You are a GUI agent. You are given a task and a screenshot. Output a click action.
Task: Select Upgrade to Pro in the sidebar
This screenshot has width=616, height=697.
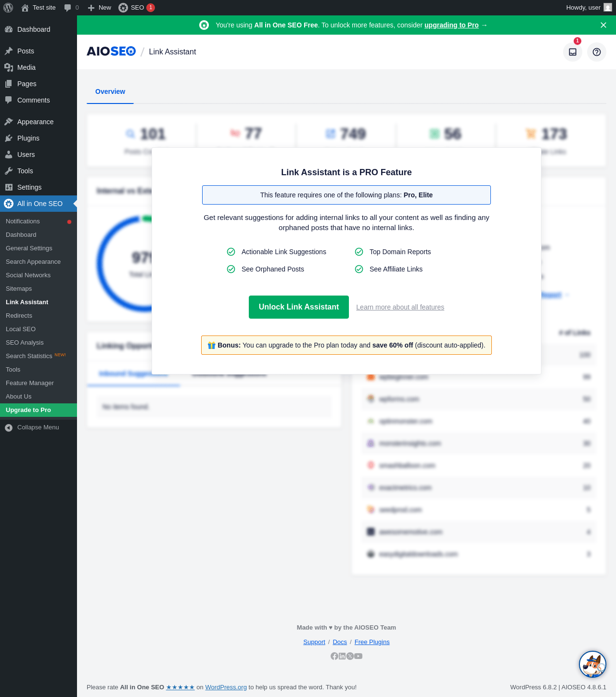38,410
